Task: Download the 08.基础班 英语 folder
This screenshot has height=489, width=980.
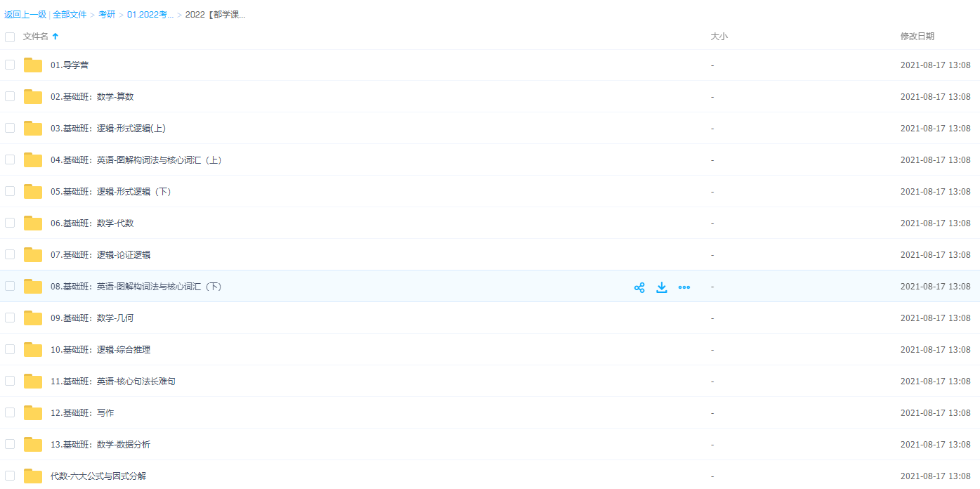Action: [662, 287]
